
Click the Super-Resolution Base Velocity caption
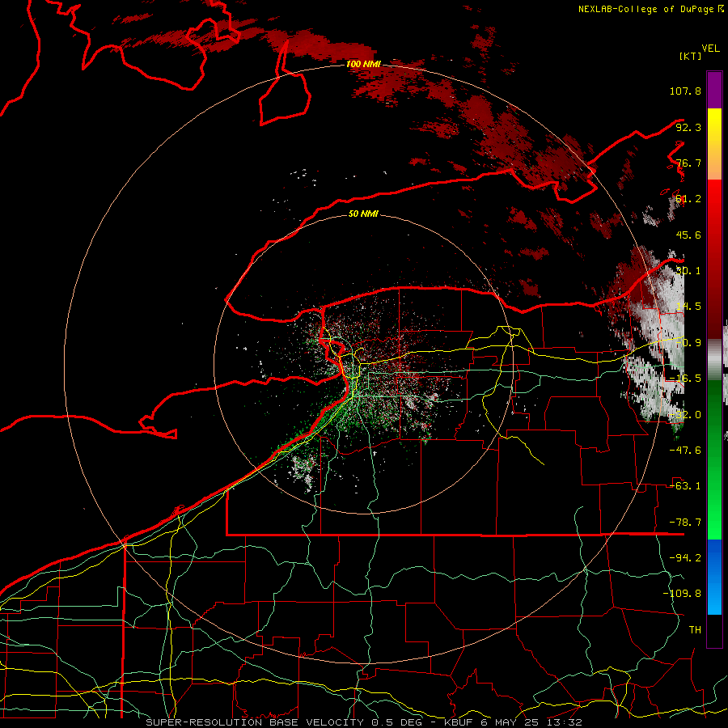pyautogui.click(x=363, y=722)
